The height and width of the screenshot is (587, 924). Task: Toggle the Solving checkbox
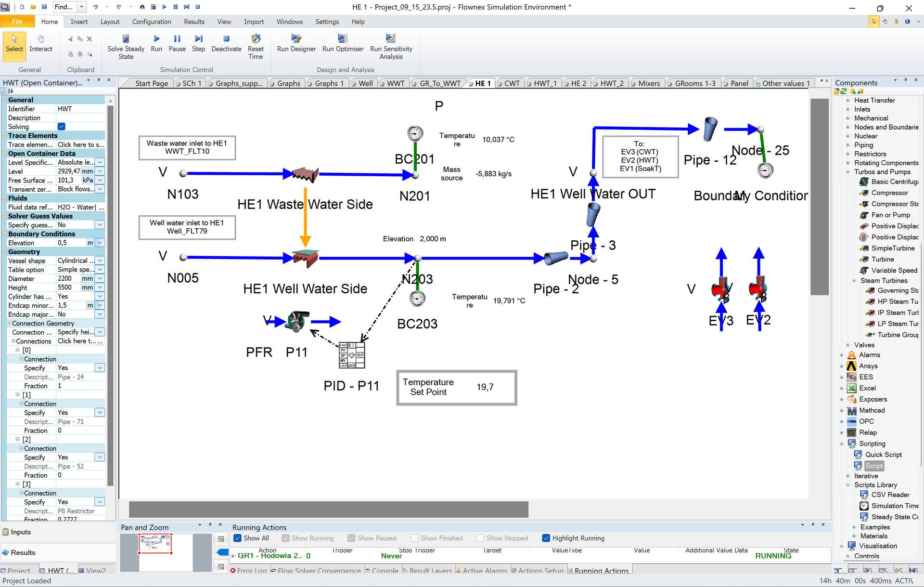pos(61,127)
